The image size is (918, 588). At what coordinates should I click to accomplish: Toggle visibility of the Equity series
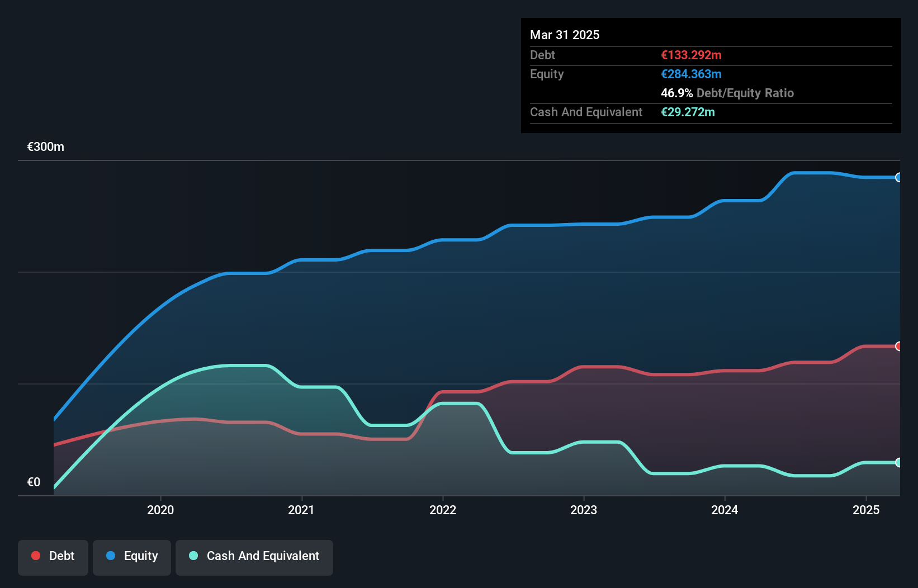(x=131, y=556)
